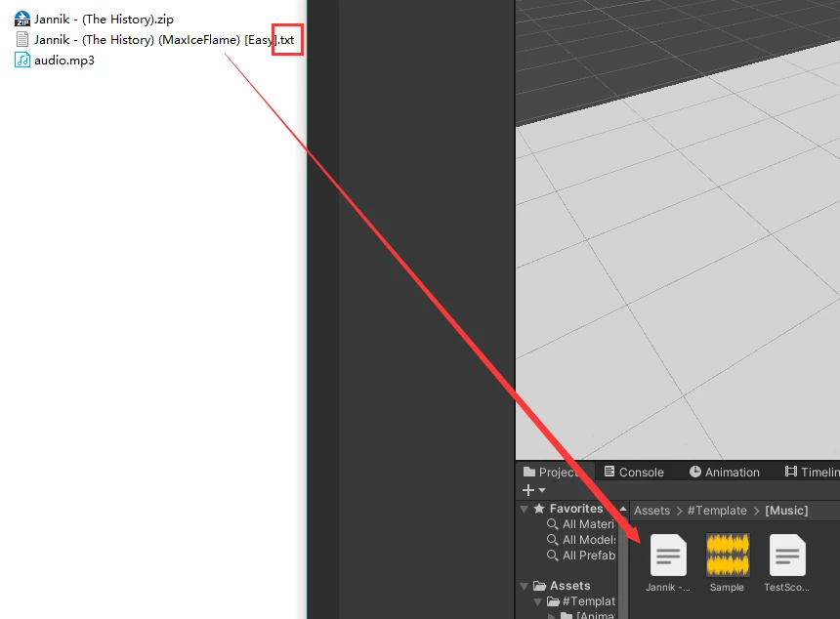
Task: Select the TestSco text asset icon
Action: click(x=787, y=556)
